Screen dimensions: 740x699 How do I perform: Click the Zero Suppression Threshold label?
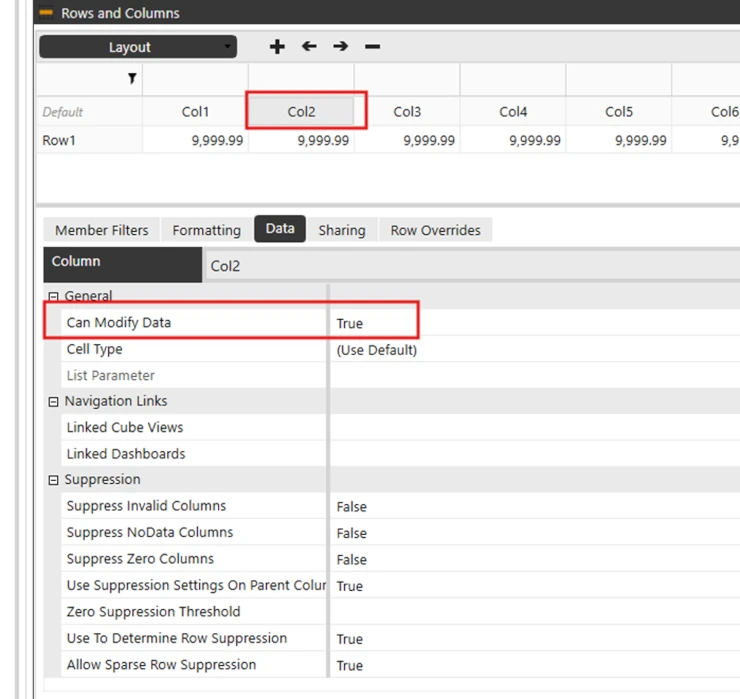[153, 611]
